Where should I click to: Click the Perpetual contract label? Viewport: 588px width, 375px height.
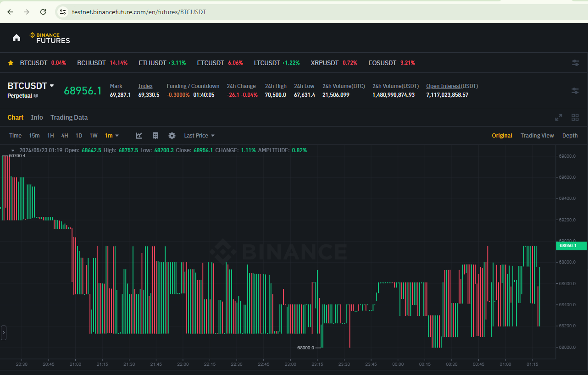20,96
